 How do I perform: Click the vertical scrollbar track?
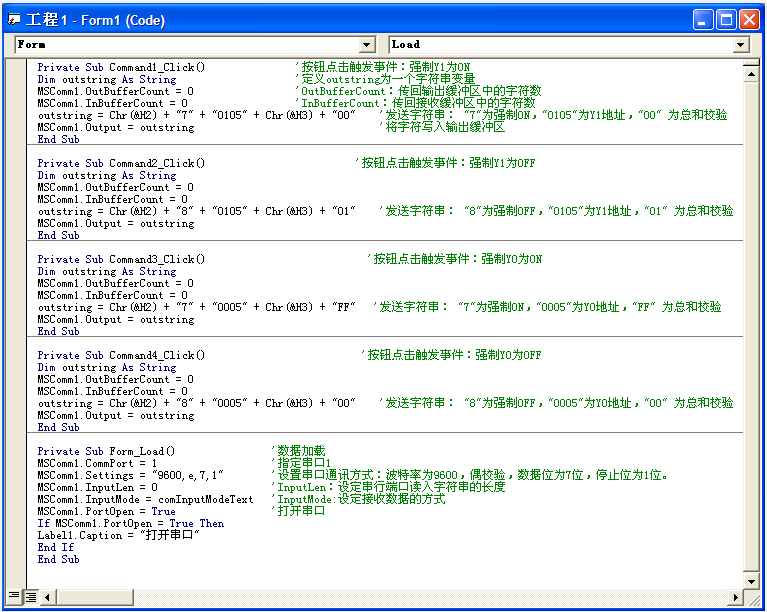point(752,320)
